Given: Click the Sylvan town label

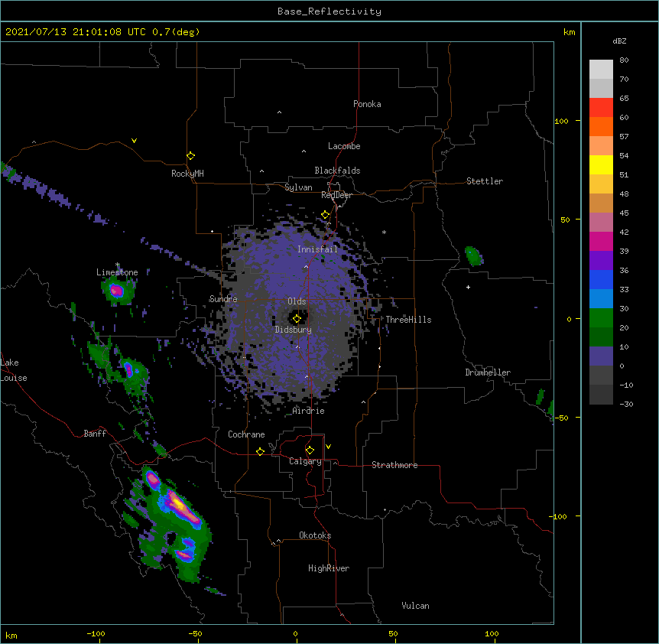Looking at the screenshot, I should 298,187.
